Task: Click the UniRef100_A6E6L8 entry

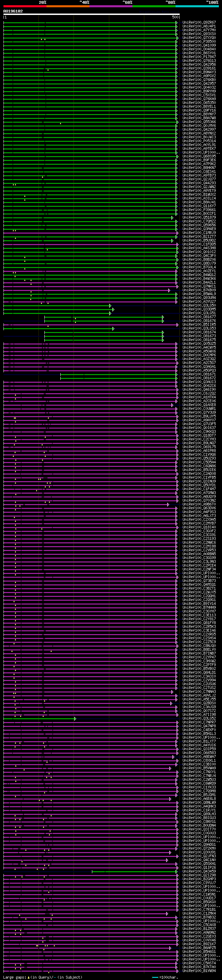Action: pos(199,799)
